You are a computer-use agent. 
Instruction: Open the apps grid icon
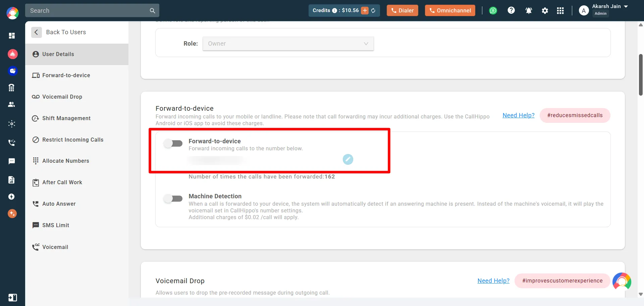[560, 11]
